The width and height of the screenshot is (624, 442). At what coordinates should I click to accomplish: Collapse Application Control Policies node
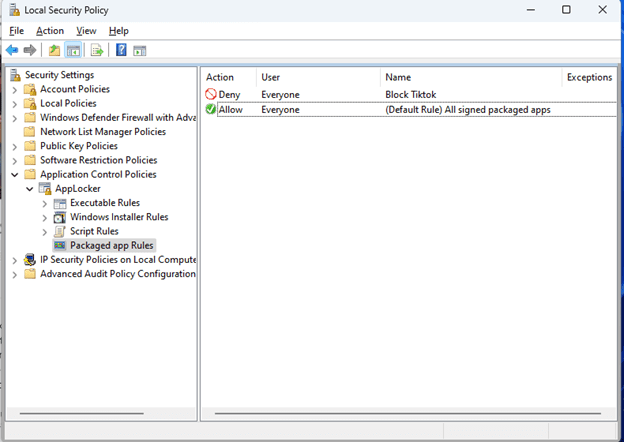[15, 174]
